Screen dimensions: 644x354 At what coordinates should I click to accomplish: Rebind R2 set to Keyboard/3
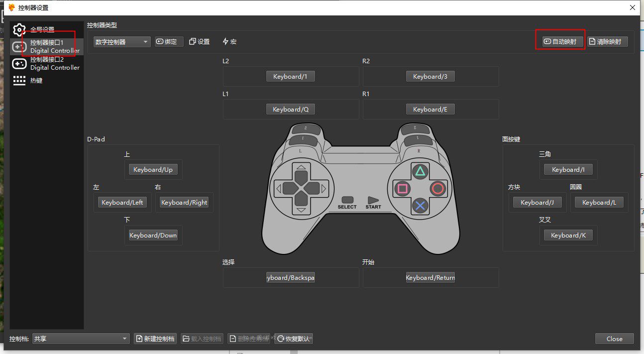pos(430,77)
